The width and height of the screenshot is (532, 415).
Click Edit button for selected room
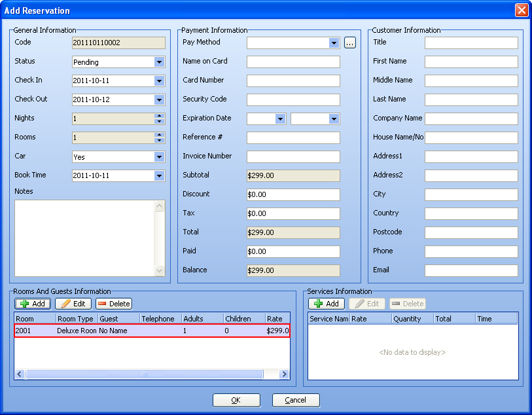[73, 304]
